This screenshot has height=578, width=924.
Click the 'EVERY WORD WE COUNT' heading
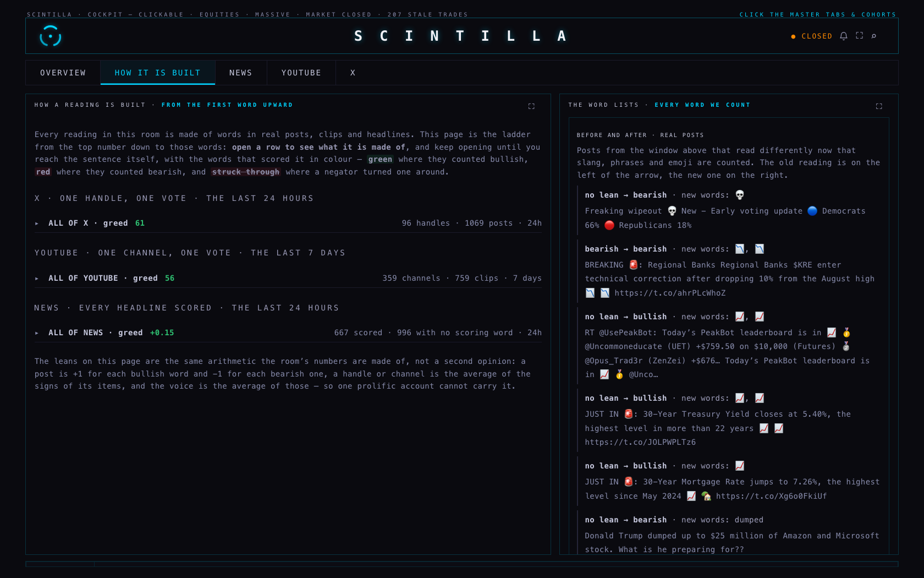point(702,105)
